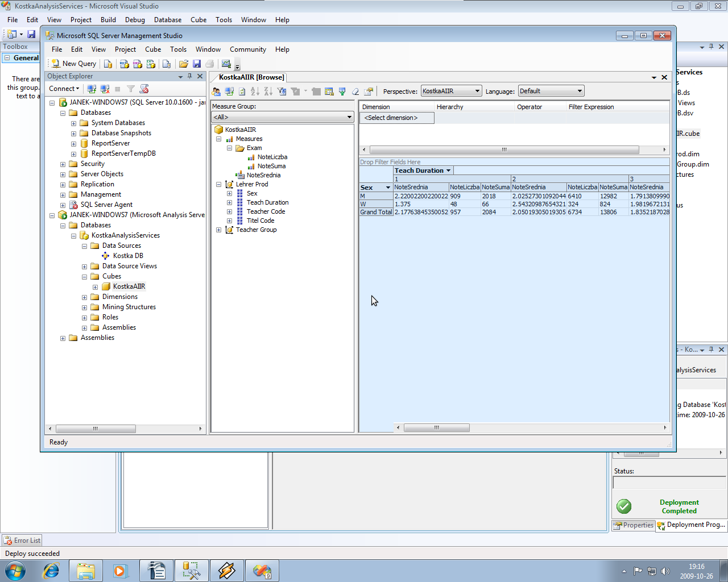Select the SQL Server Agent node
728x582 pixels.
coord(106,205)
